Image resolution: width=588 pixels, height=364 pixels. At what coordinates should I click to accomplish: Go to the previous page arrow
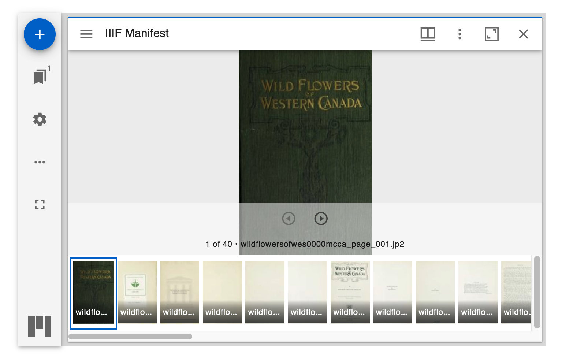click(x=289, y=219)
